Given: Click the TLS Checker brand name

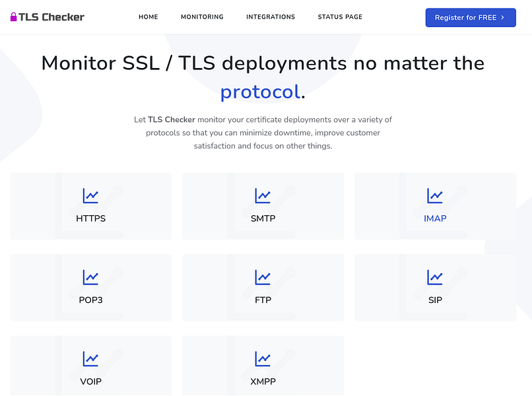Looking at the screenshot, I should 51,17.
